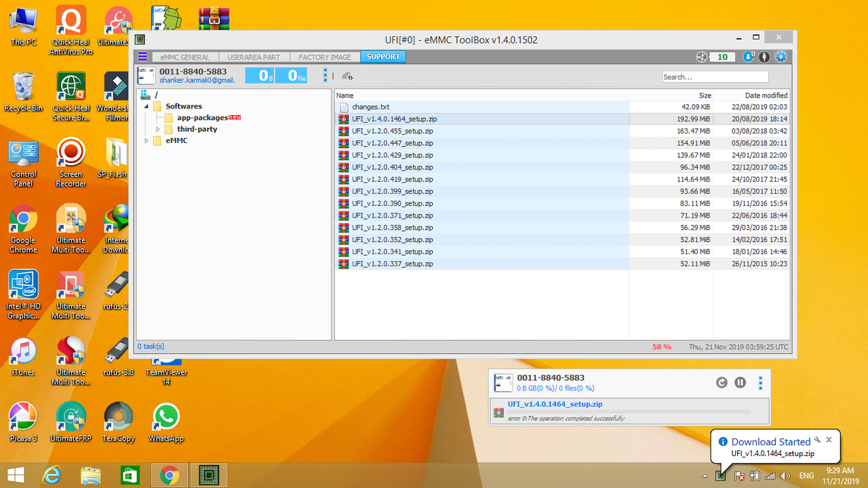The image size is (868, 488).
Task: Click the '0 task(s)' status text
Action: pos(151,346)
